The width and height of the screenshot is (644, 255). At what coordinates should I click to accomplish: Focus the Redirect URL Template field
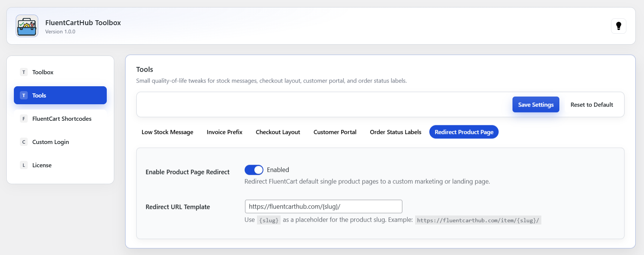pos(323,207)
